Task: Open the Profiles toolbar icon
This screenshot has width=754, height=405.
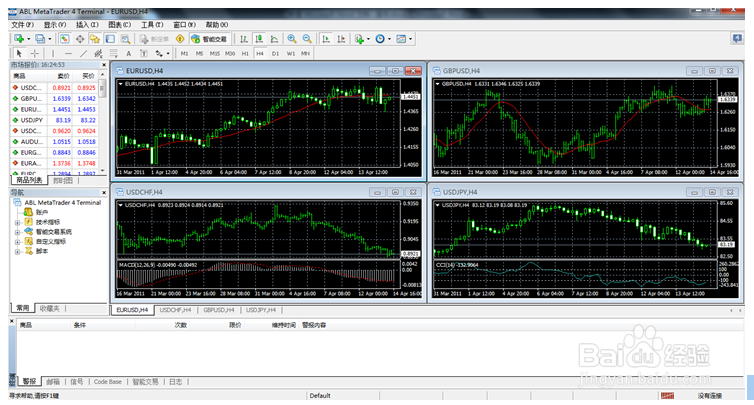Action: pyautogui.click(x=40, y=39)
